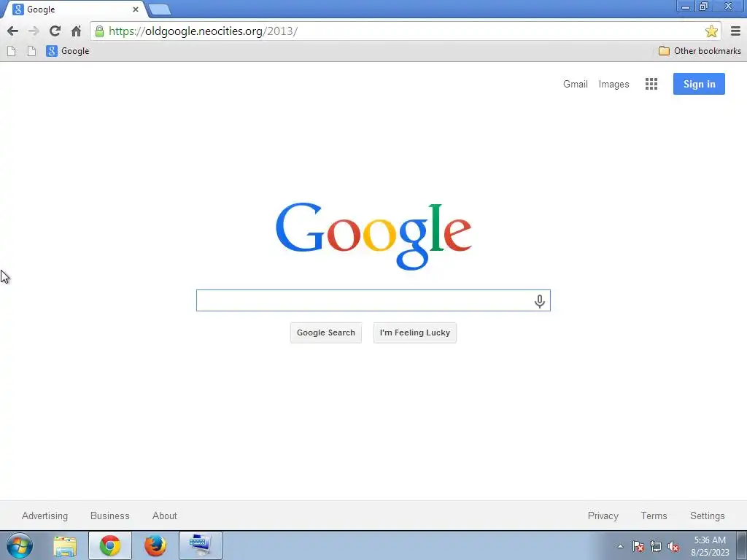Open the Google bookmark in bookmarks bar
Screen dimensions: 747x560
68,51
